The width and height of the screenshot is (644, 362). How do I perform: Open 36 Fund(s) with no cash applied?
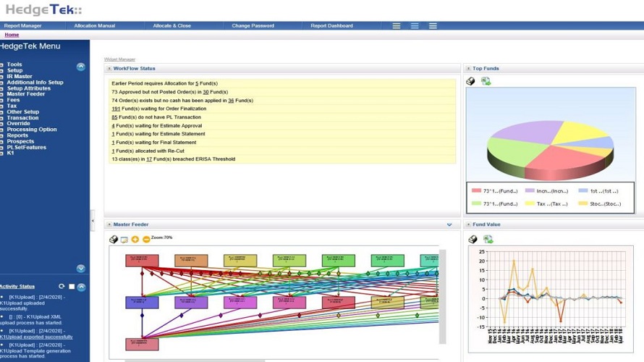[231, 100]
